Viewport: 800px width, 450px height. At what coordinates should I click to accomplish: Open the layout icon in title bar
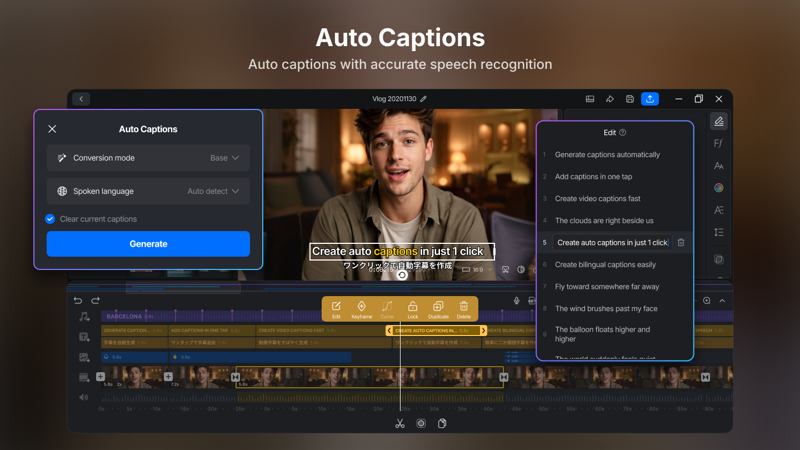(x=590, y=99)
